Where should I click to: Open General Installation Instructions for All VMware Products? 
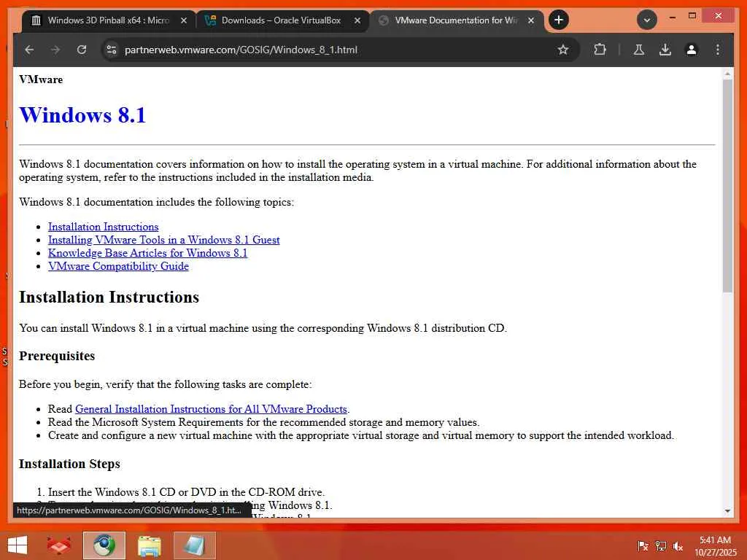click(x=211, y=409)
